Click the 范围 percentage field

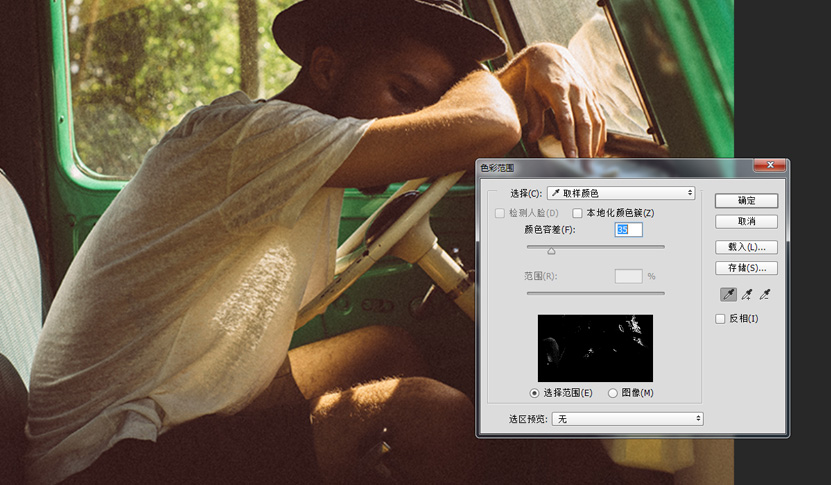tap(629, 276)
